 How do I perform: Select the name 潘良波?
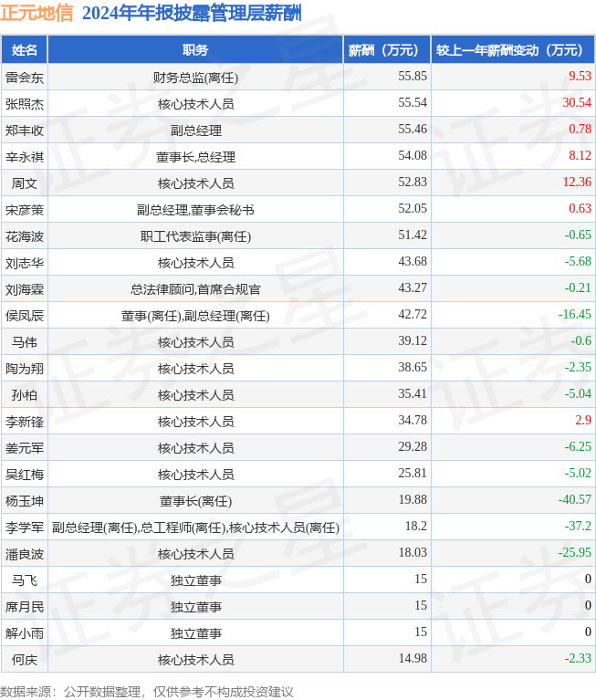click(25, 554)
